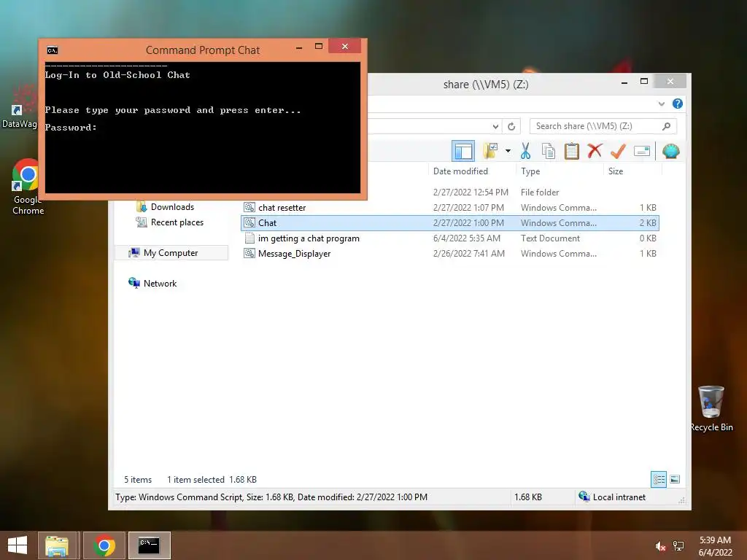Click Local intranet zone in status bar

pos(612,497)
